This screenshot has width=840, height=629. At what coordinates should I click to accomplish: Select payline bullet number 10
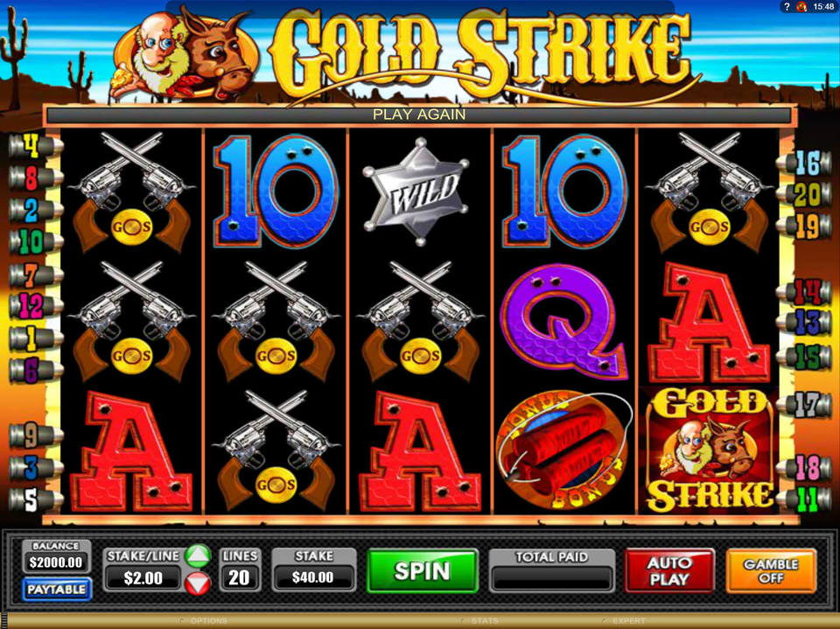(34, 242)
